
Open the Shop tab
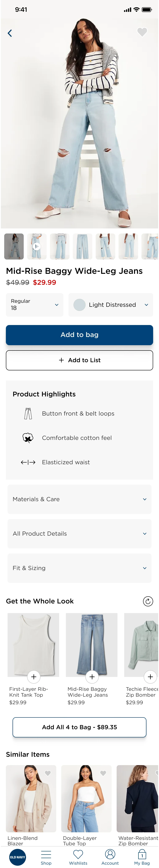pyautogui.click(x=46, y=857)
